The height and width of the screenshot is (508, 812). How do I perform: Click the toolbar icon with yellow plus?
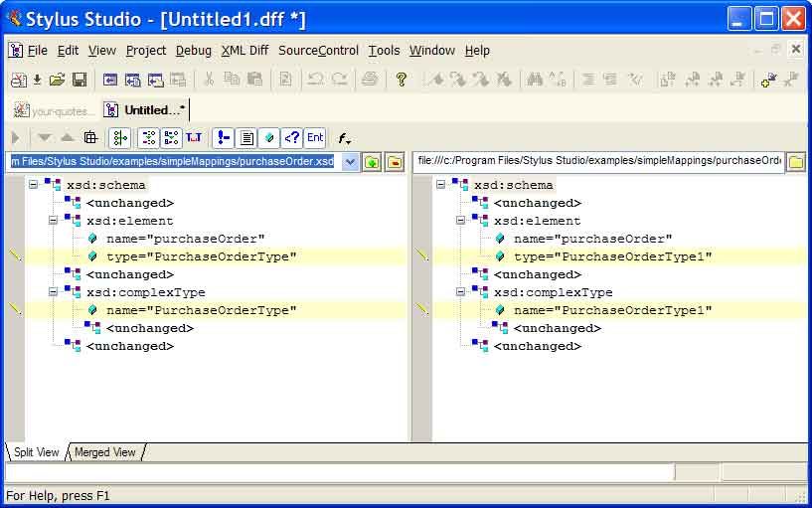click(x=768, y=80)
